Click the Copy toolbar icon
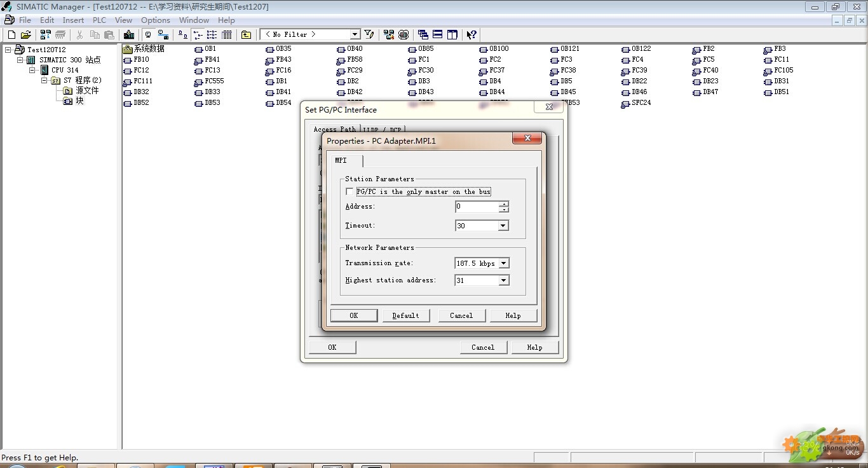Image resolution: width=868 pixels, height=468 pixels. [x=95, y=35]
